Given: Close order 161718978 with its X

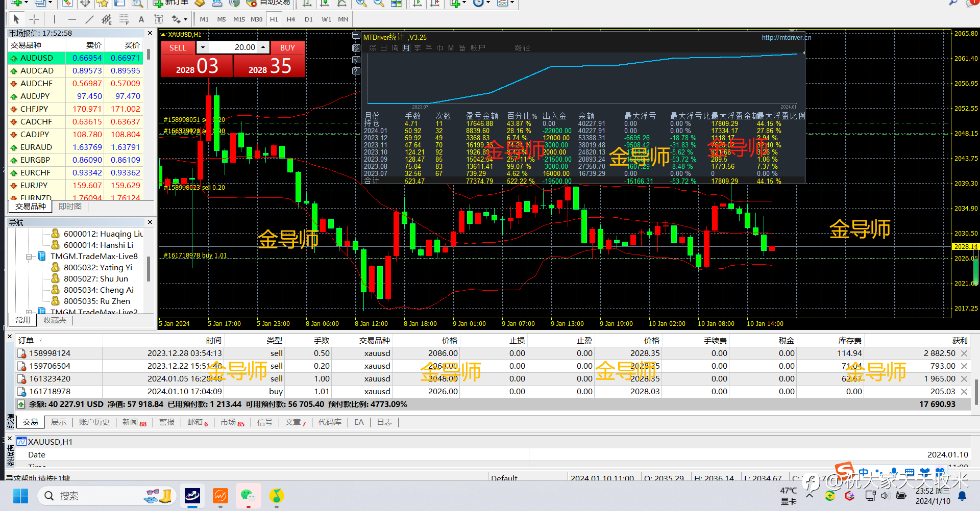Looking at the screenshot, I should tap(964, 392).
